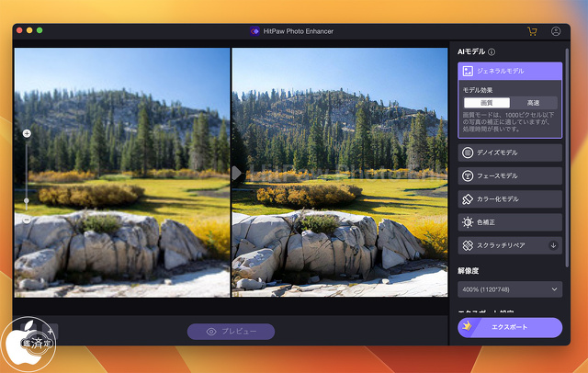Select 色補正 option

(x=510, y=222)
